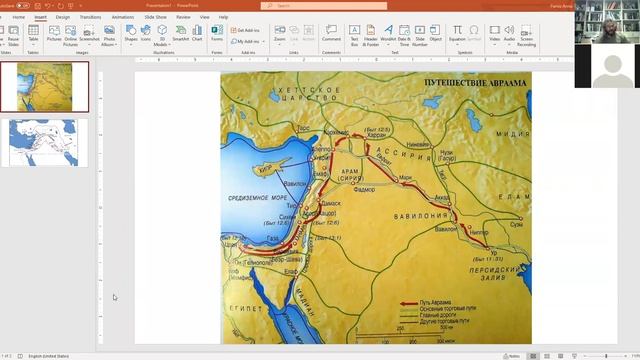Switch to the Design tab

62,17
